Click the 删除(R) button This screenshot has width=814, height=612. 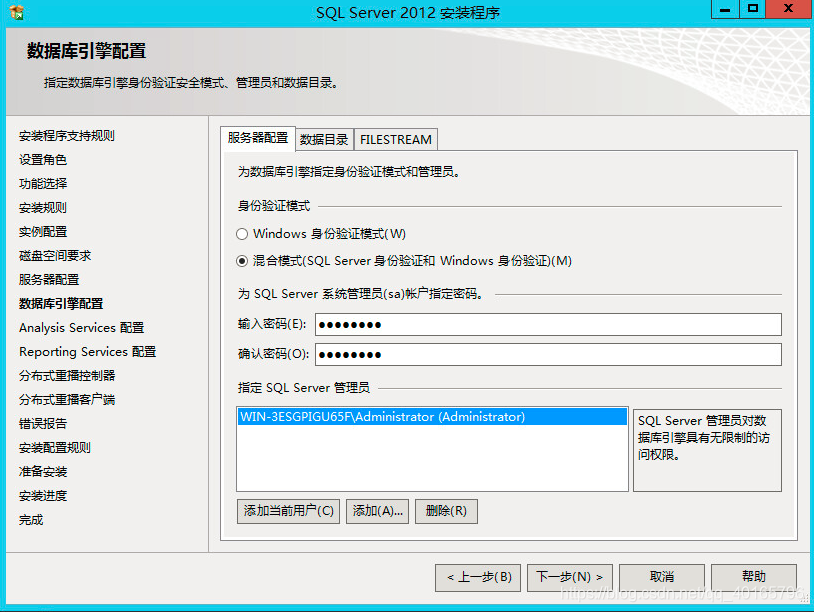click(446, 511)
